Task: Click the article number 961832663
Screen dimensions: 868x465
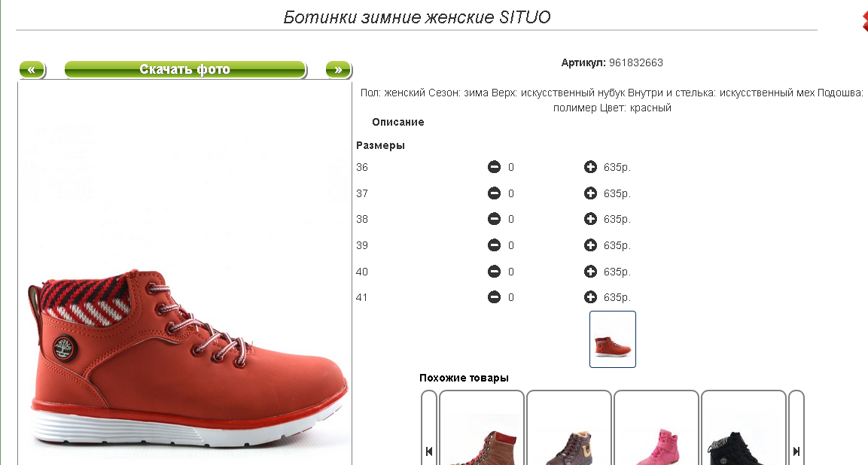Action: point(636,62)
